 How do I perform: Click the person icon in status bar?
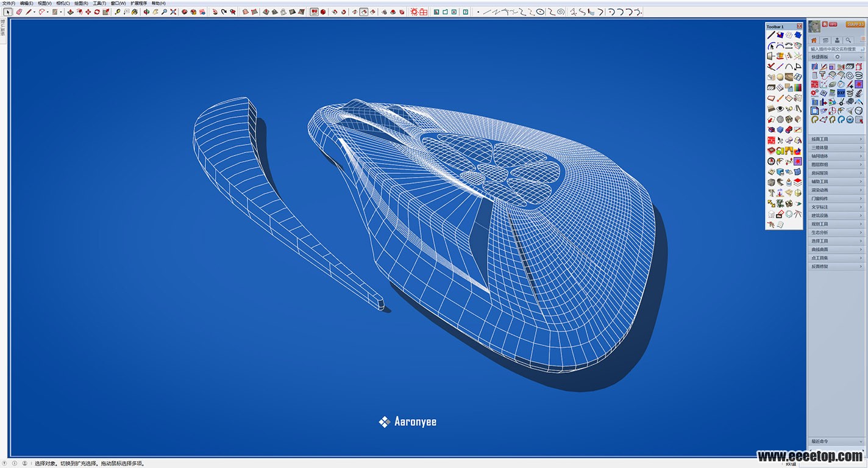[24, 463]
